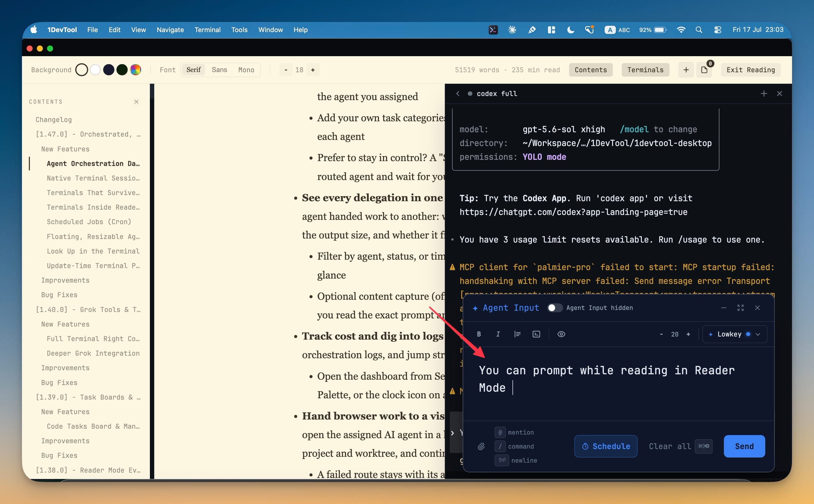Open the Lowkey theme dropdown
The height and width of the screenshot is (504, 814).
735,334
